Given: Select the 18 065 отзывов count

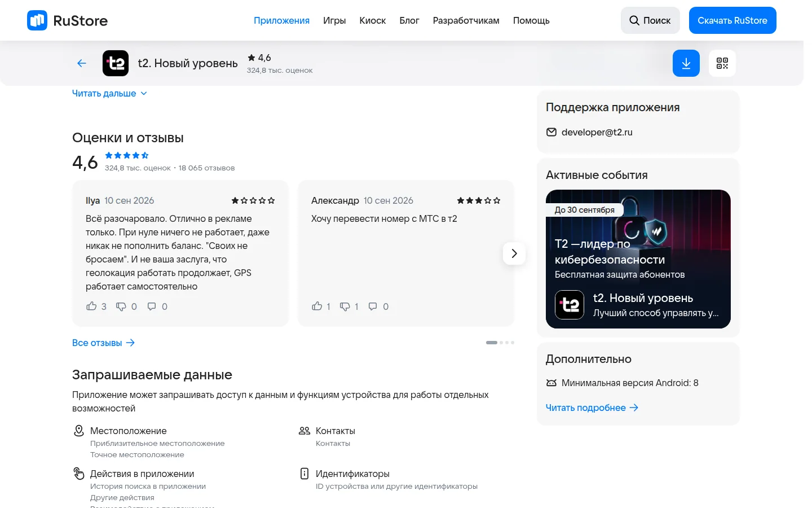Looking at the screenshot, I should click(206, 168).
